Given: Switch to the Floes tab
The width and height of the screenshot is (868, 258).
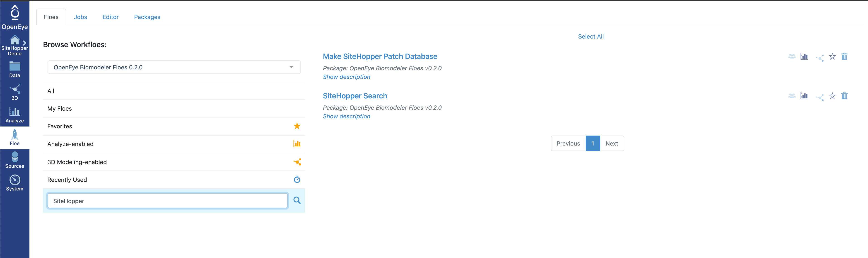Looking at the screenshot, I should tap(51, 17).
